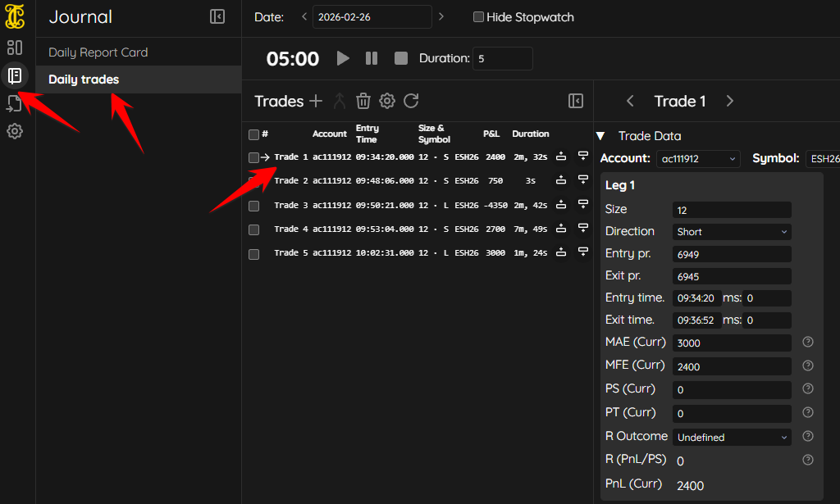
Task: Navigate to next trade using right chevron
Action: (729, 101)
